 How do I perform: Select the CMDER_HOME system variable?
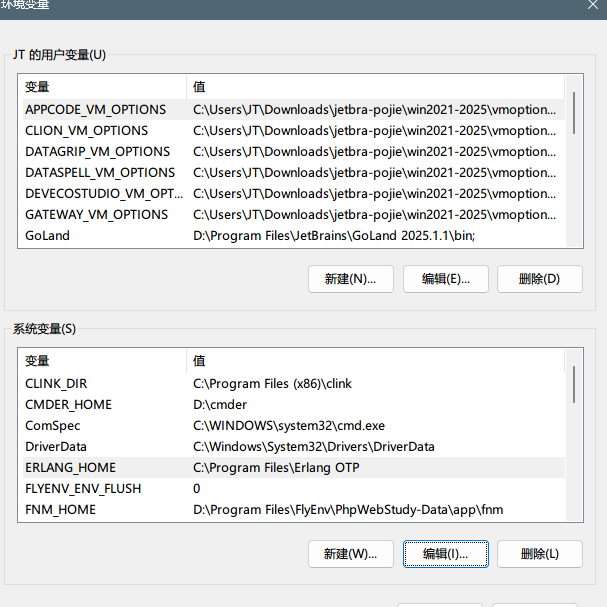tap(68, 404)
